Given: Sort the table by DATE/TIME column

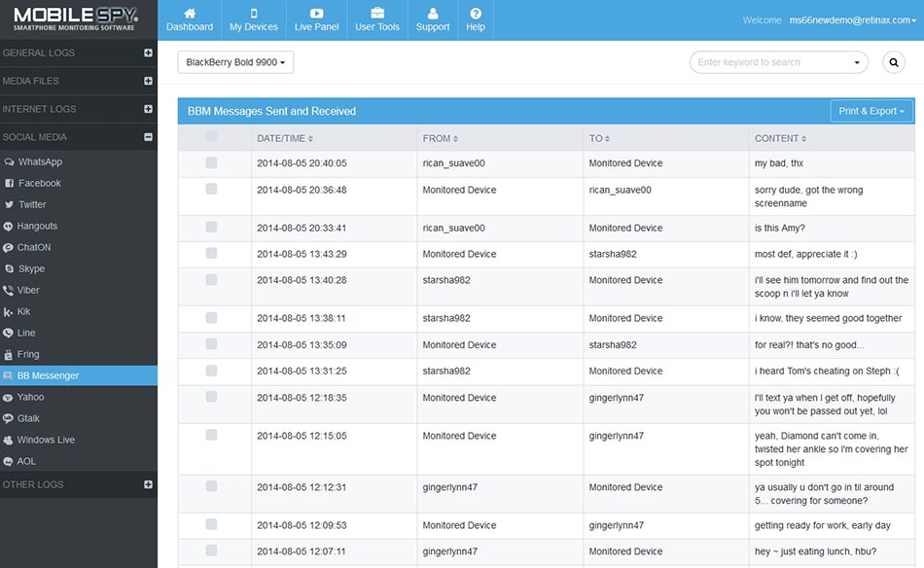Looking at the screenshot, I should [x=284, y=138].
